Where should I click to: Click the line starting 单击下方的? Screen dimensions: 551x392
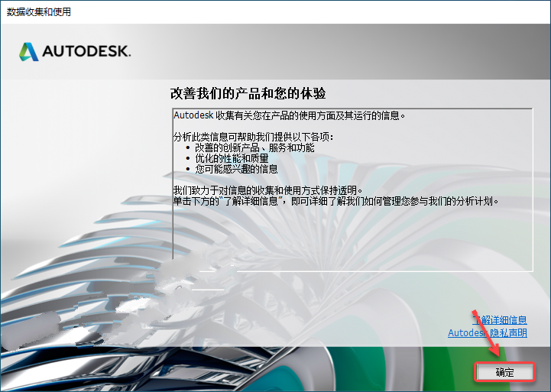[336, 201]
